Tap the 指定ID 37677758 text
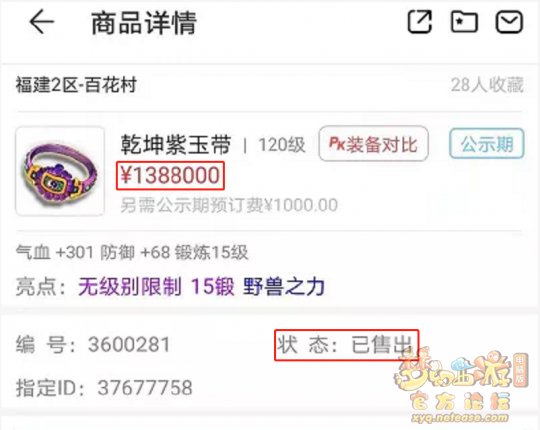The image size is (540, 430). 104,388
